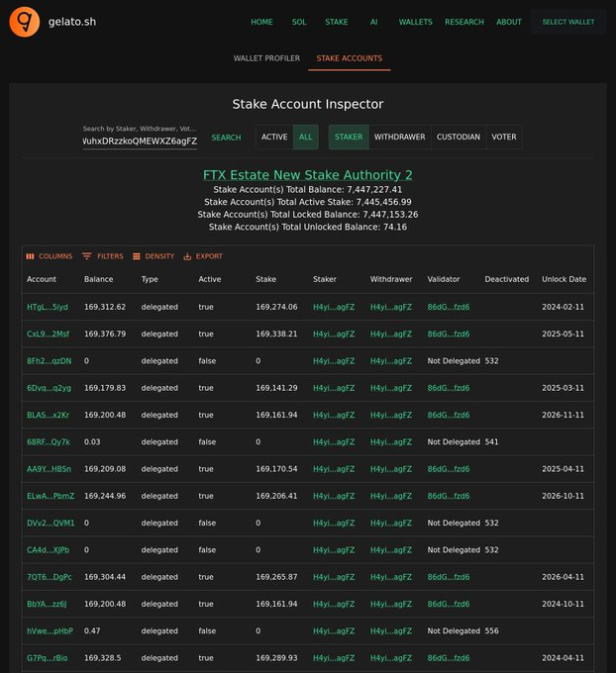Open the Filters icon in the table toolbar
This screenshot has height=673, width=616.
pyautogui.click(x=87, y=256)
